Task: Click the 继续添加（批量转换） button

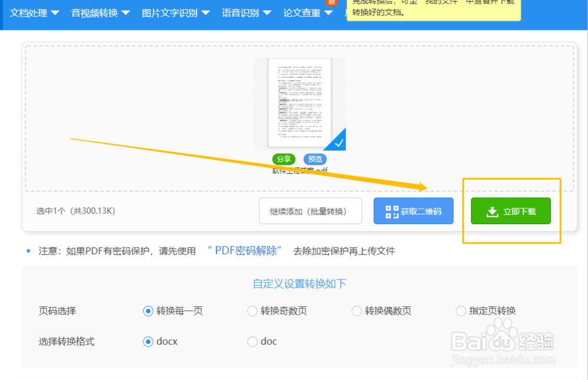Action: tap(310, 211)
